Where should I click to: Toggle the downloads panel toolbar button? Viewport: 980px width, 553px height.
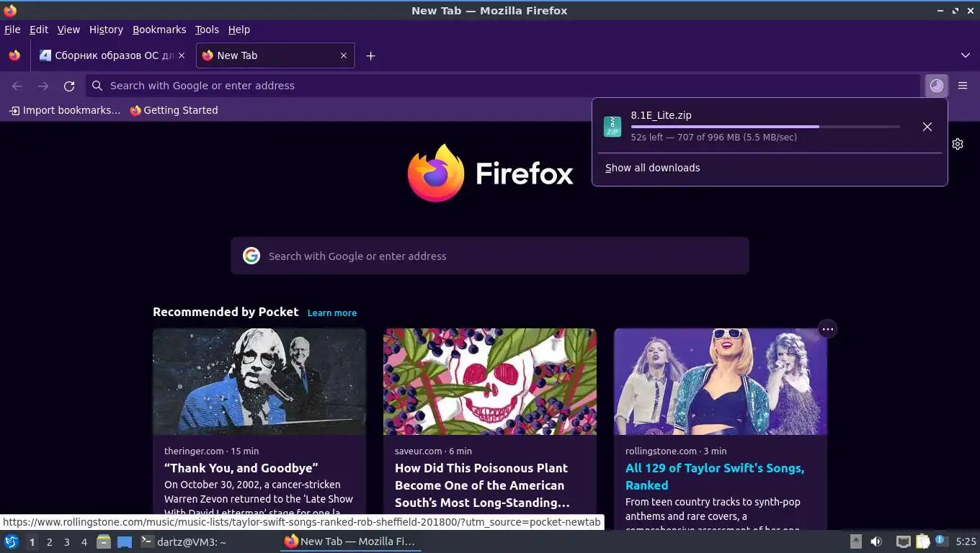[937, 86]
